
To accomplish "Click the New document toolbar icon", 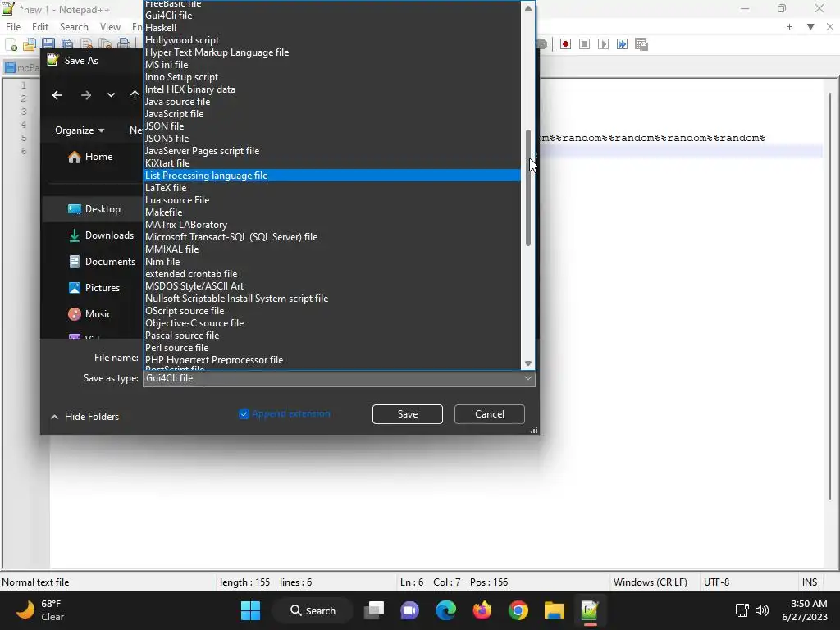I will point(11,44).
